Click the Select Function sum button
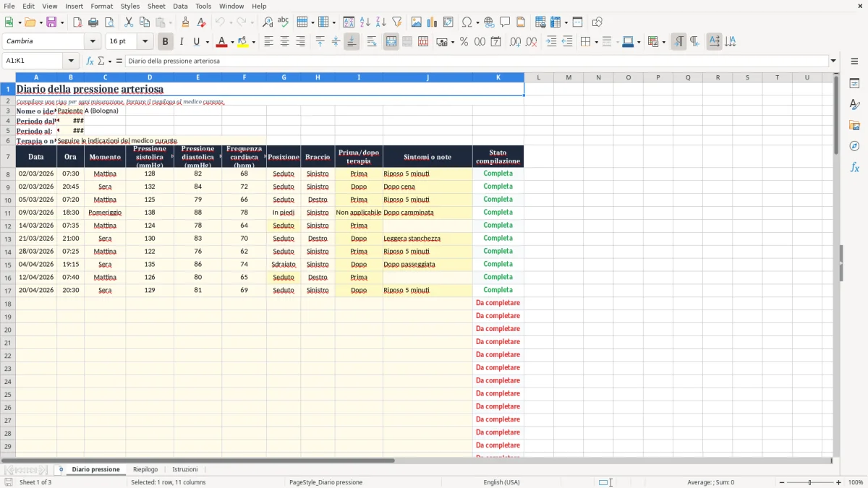The width and height of the screenshot is (868, 488). click(x=101, y=61)
